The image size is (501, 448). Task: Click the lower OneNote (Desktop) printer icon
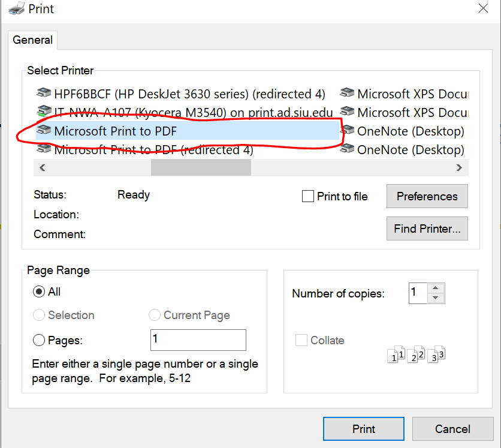[347, 149]
